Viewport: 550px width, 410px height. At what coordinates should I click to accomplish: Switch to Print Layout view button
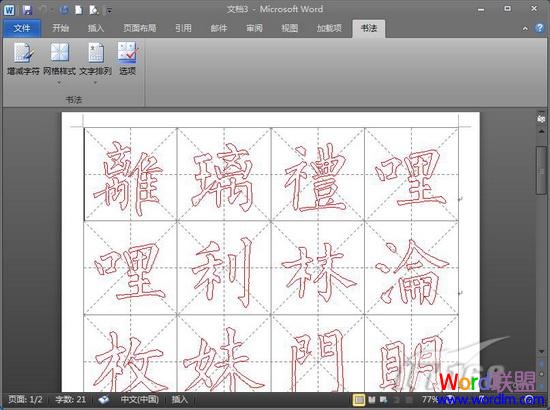[x=358, y=399]
